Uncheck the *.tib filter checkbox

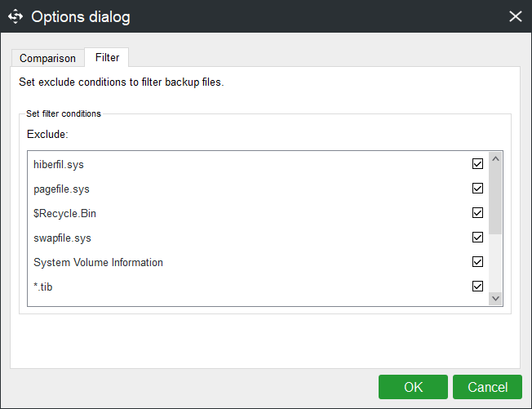pos(477,287)
